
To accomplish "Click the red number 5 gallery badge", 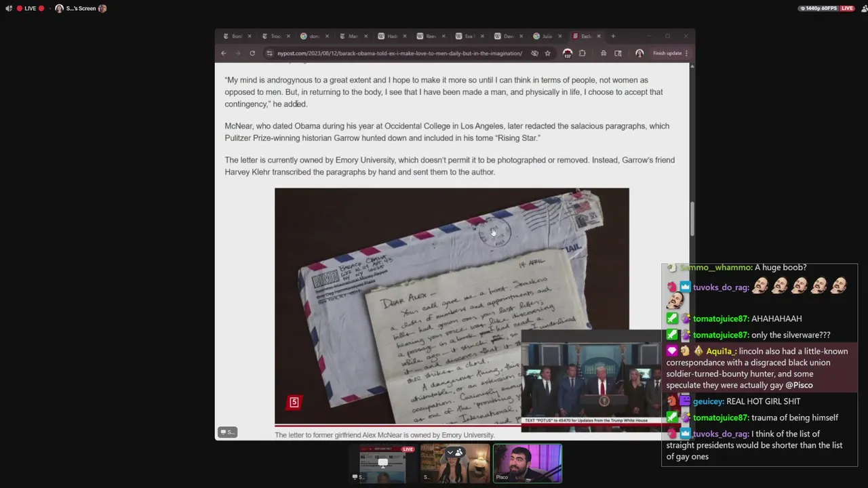I will [x=294, y=402].
